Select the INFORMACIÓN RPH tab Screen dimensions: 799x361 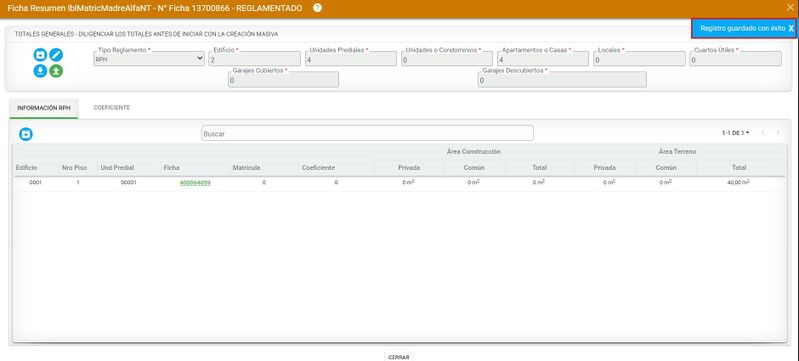tap(44, 108)
